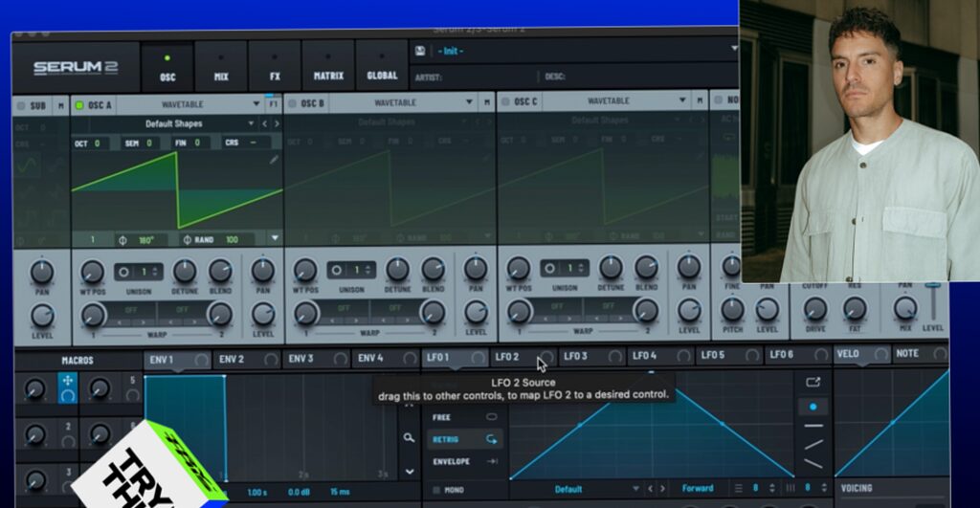Click the ENV 2 modulation source drag icon
The width and height of the screenshot is (980, 508).
(271, 360)
